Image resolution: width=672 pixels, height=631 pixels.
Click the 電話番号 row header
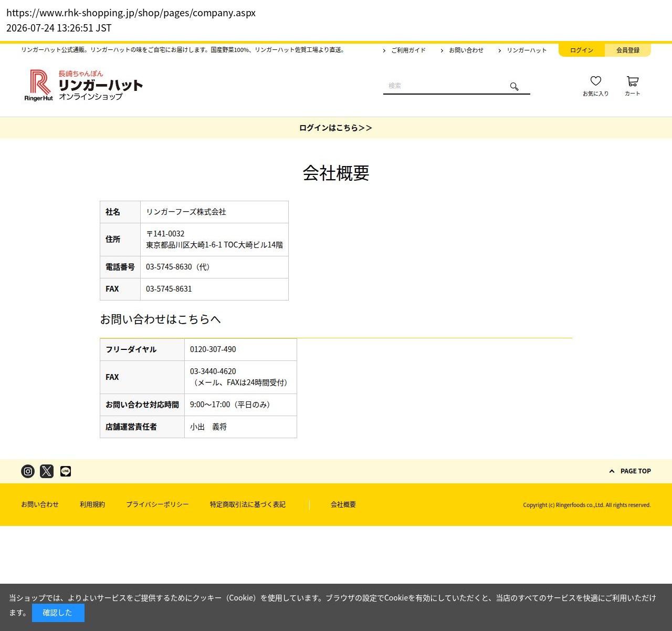click(120, 267)
